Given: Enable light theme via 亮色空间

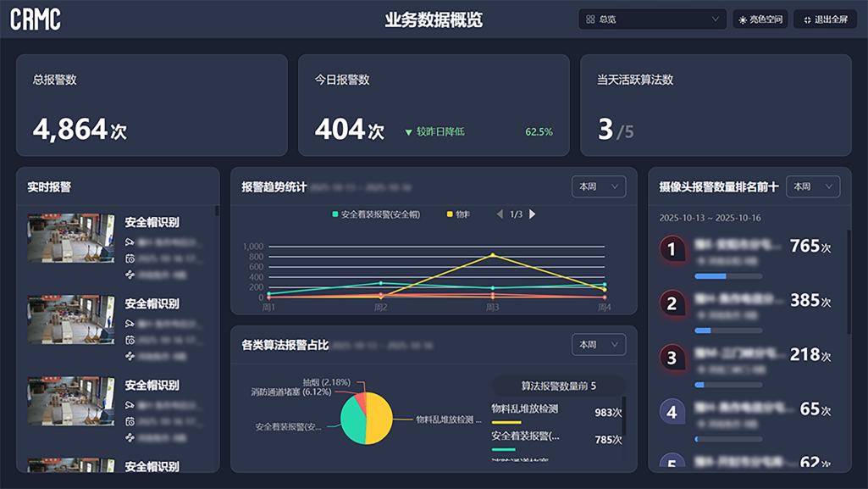Looking at the screenshot, I should (760, 18).
